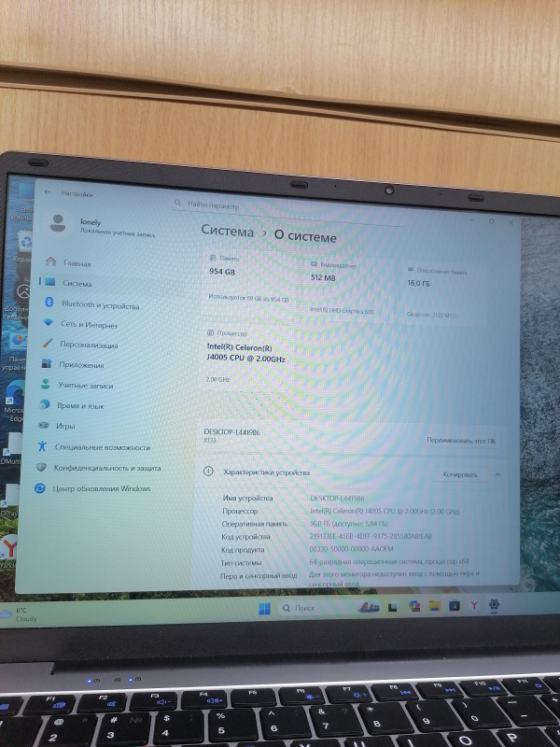Screen dimensions: 560x747
Task: Click the gamepad icon beside Игры
Action: pos(43,425)
